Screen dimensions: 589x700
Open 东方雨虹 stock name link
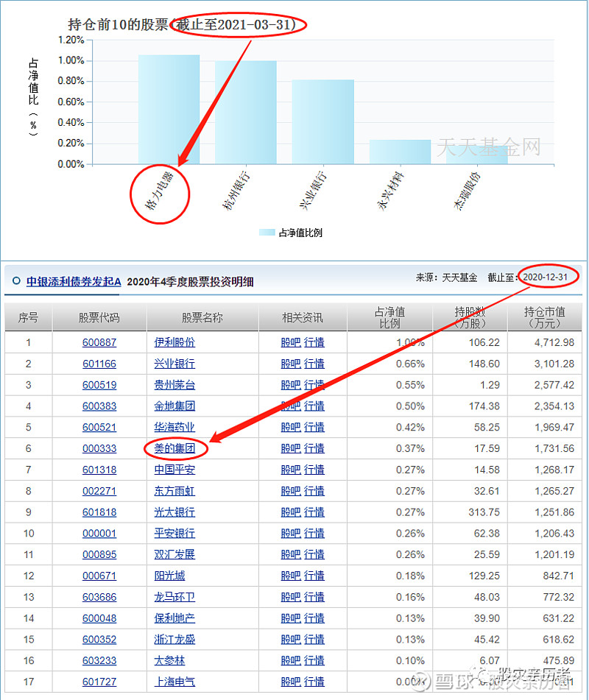coord(174,491)
